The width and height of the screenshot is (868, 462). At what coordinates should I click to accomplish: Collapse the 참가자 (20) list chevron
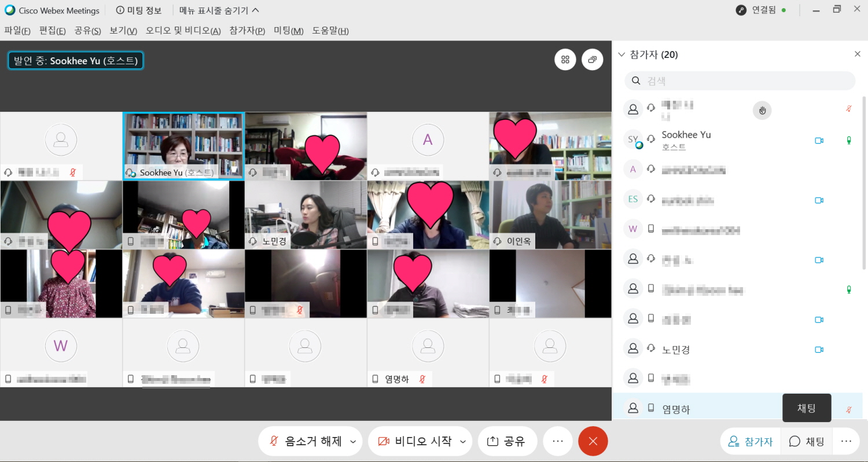pyautogui.click(x=622, y=54)
